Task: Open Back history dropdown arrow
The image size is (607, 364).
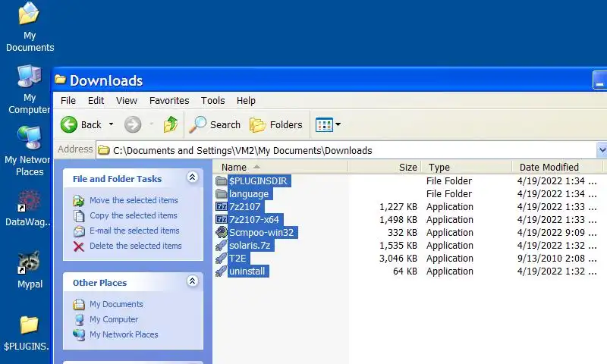Action: pyautogui.click(x=111, y=124)
